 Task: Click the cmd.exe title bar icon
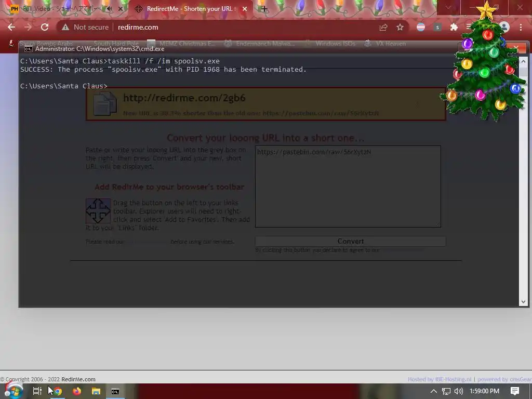[29, 49]
